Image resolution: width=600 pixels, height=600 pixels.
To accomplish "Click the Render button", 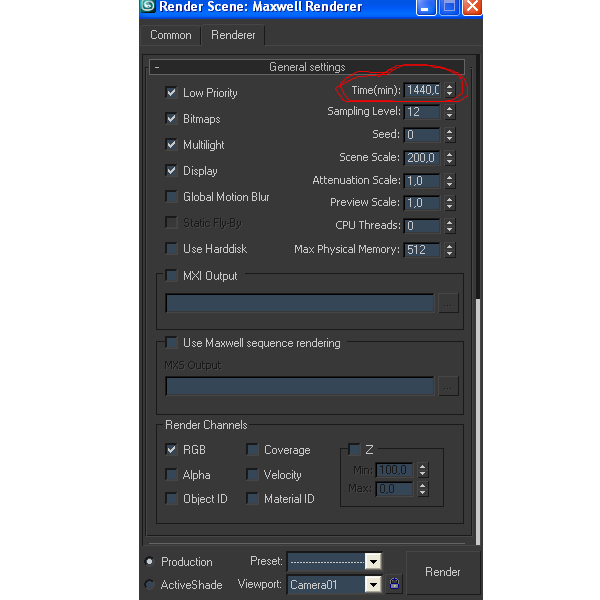I will tap(443, 572).
